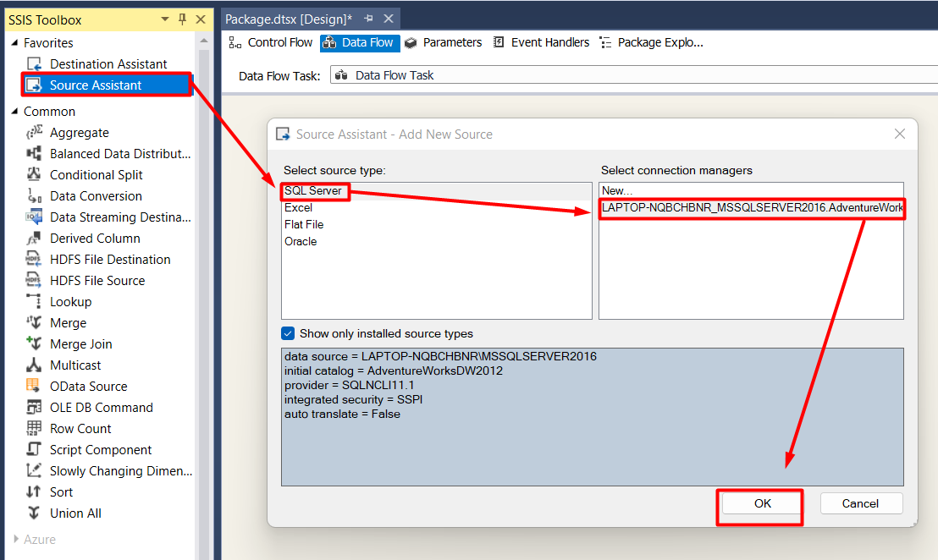
Task: Select the Merge Join icon
Action: (34, 343)
